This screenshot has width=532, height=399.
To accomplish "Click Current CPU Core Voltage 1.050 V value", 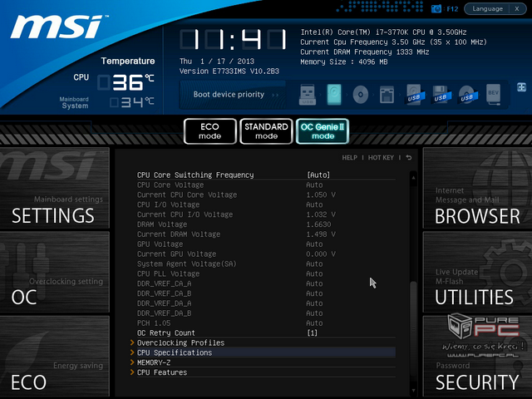I will [x=321, y=195].
